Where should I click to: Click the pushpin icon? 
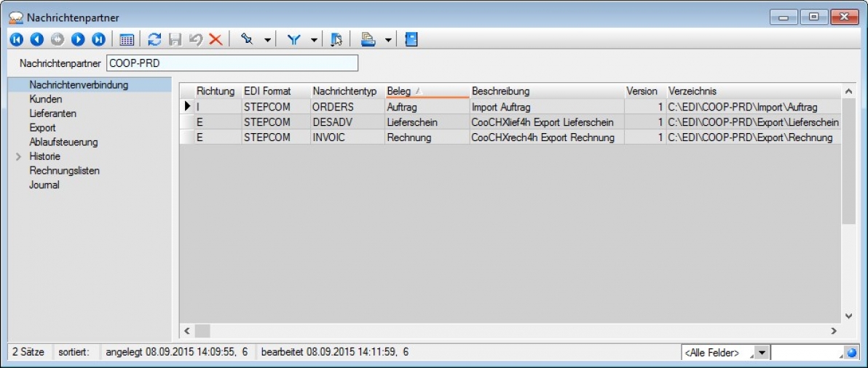[247, 40]
